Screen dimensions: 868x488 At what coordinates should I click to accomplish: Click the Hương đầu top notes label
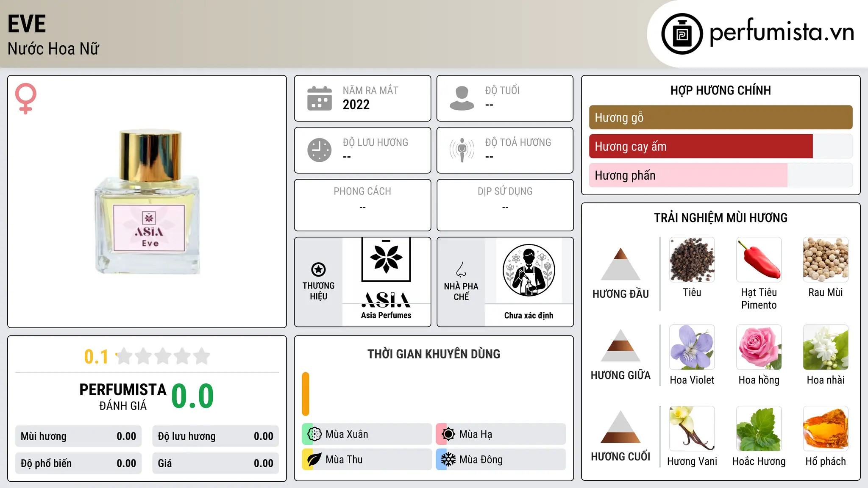(x=620, y=294)
